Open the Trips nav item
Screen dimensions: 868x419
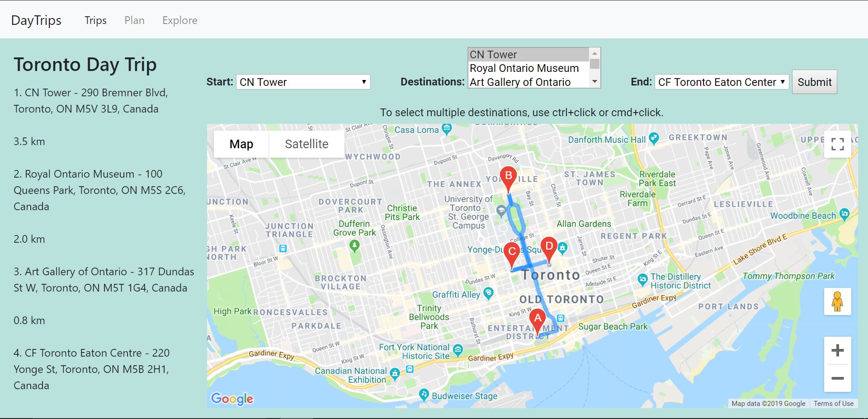pyautogui.click(x=95, y=20)
